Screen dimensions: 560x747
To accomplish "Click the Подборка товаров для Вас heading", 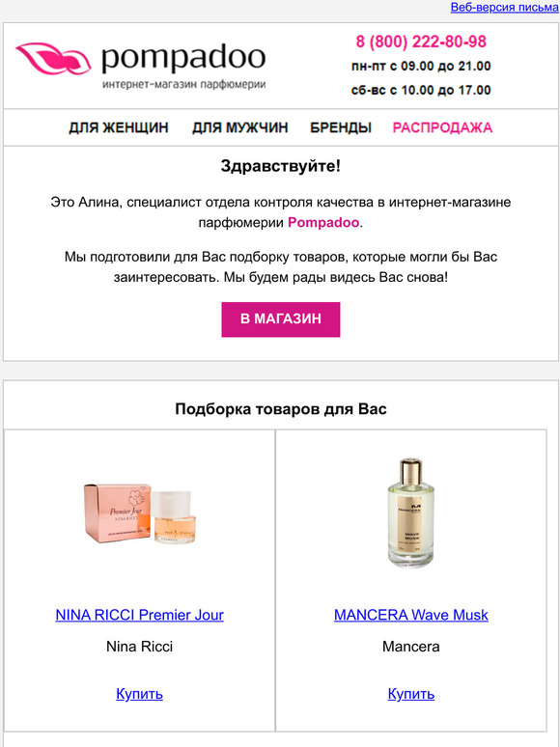I will click(281, 409).
